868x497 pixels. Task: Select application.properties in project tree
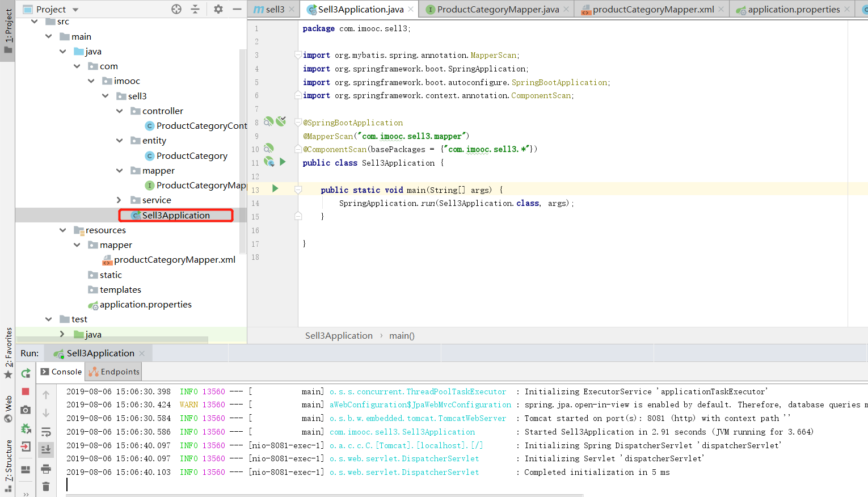point(140,304)
